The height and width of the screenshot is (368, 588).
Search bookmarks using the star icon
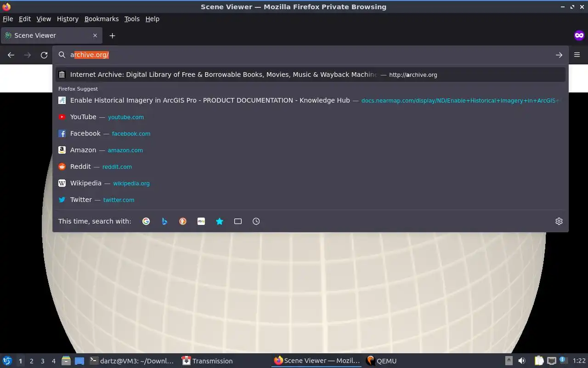click(x=220, y=221)
